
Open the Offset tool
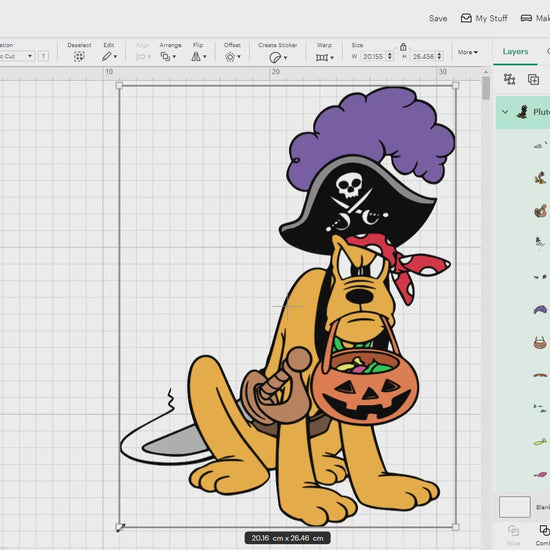point(230,56)
